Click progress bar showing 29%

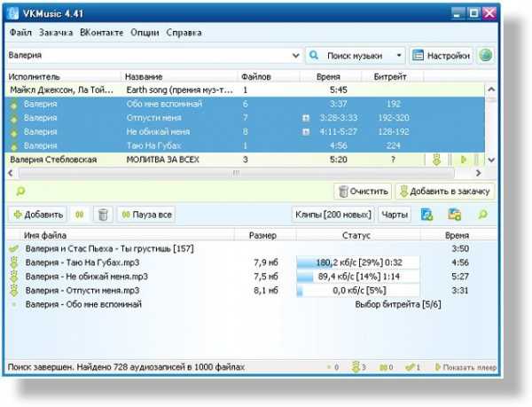[358, 262]
